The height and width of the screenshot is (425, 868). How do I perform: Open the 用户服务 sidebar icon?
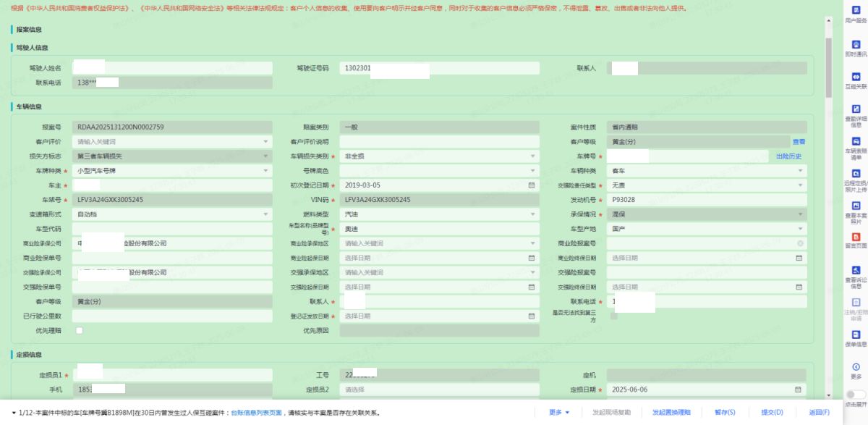[x=856, y=10]
